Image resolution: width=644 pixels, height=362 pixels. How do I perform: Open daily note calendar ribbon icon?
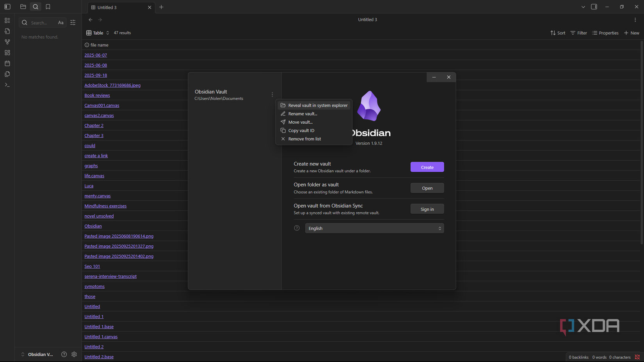pyautogui.click(x=7, y=63)
